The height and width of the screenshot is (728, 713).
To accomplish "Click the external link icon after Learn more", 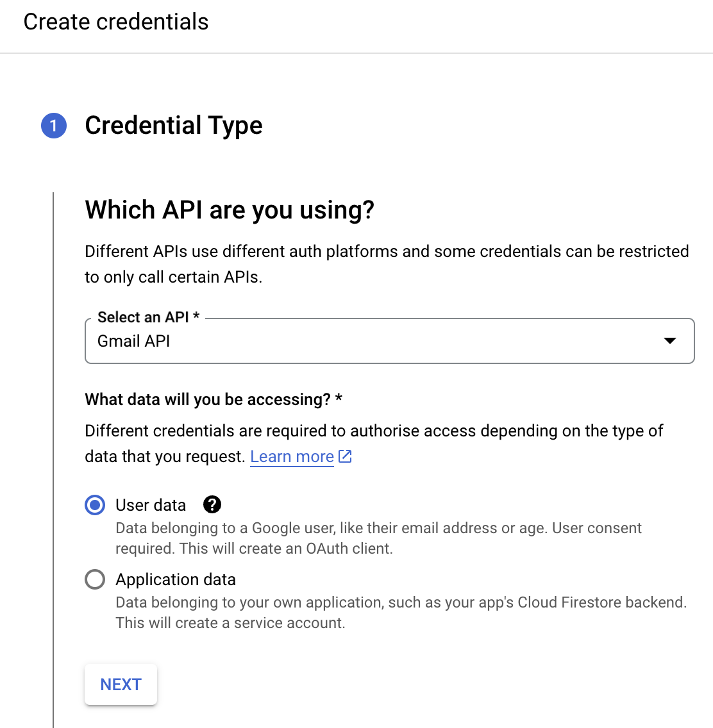I will (345, 456).
